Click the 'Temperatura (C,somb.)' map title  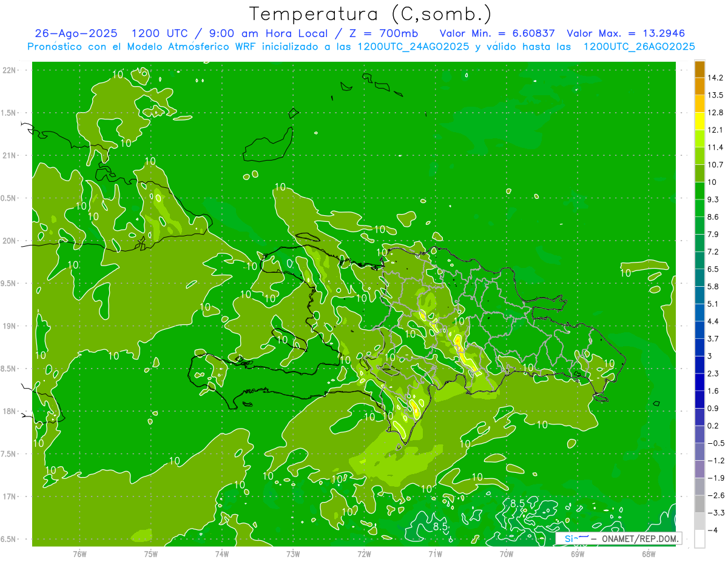(x=370, y=13)
